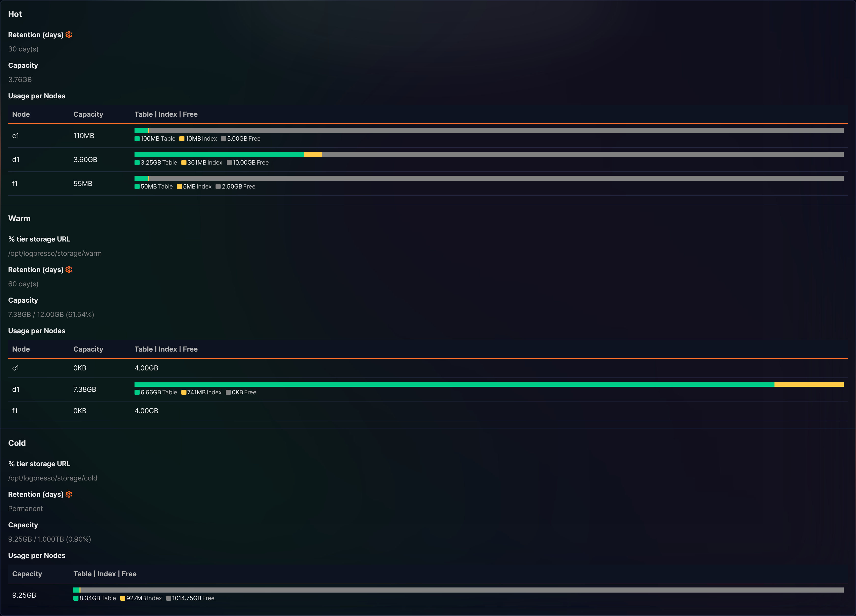Select the Warm path /opt/logpresso/storage/warm
The height and width of the screenshot is (616, 856).
tap(55, 253)
